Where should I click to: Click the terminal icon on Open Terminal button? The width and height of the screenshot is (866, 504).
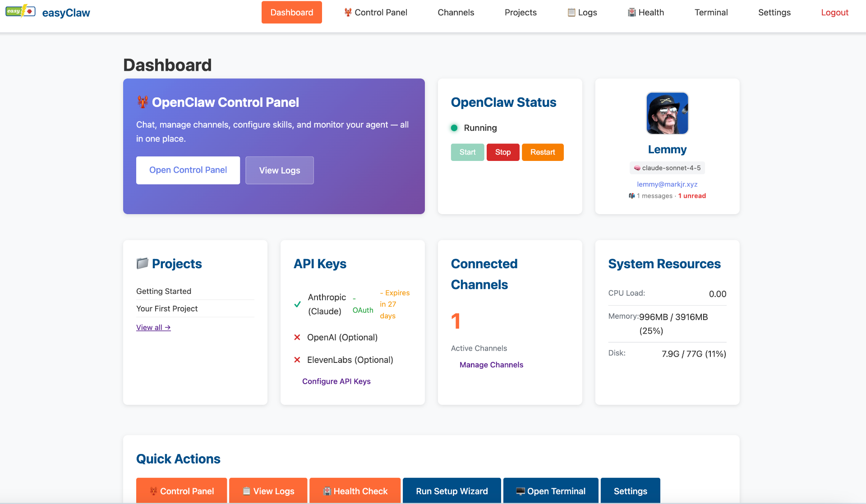(x=521, y=490)
